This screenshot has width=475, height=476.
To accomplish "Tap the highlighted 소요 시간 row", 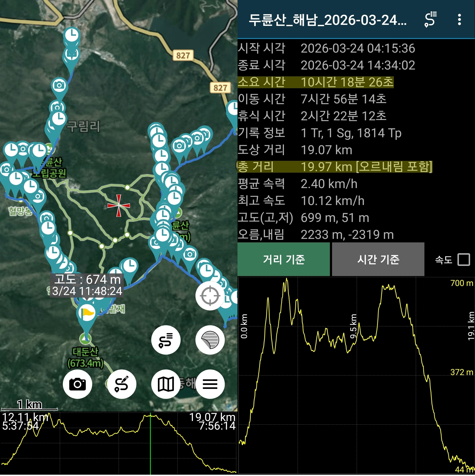I will point(315,82).
